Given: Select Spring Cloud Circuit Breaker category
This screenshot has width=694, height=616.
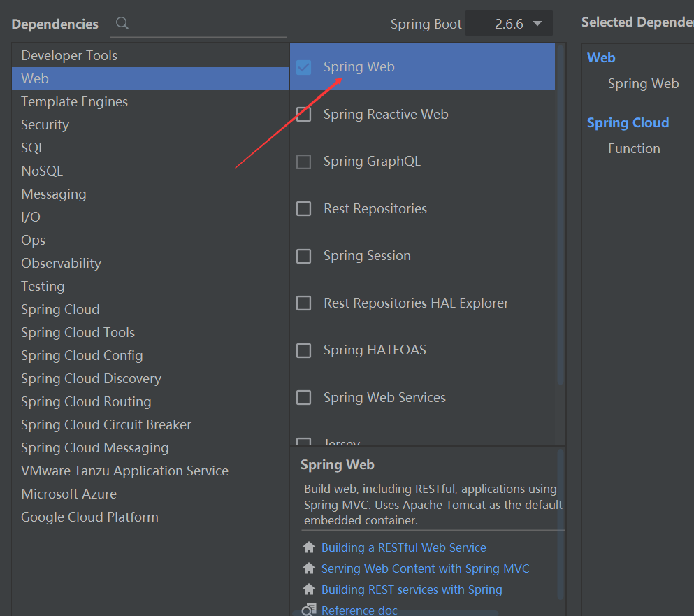Looking at the screenshot, I should (x=150, y=424).
